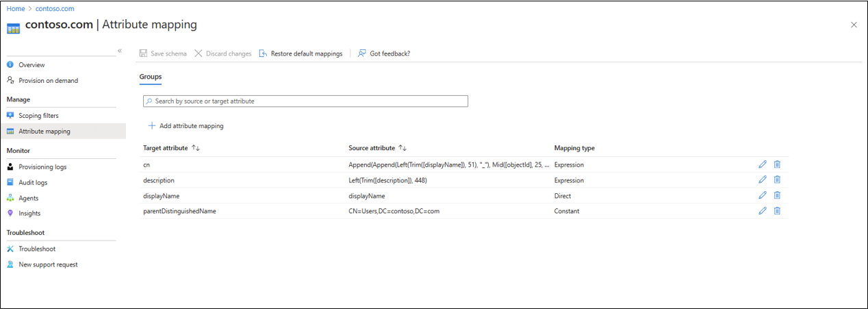Viewport: 868px width, 309px height.
Task: Open Scoping filters in sidebar
Action: (38, 116)
